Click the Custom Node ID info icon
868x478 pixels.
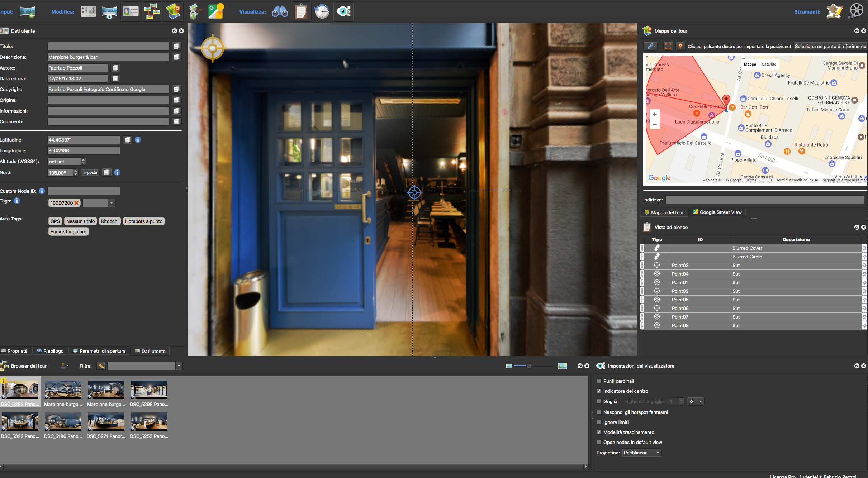(42, 191)
